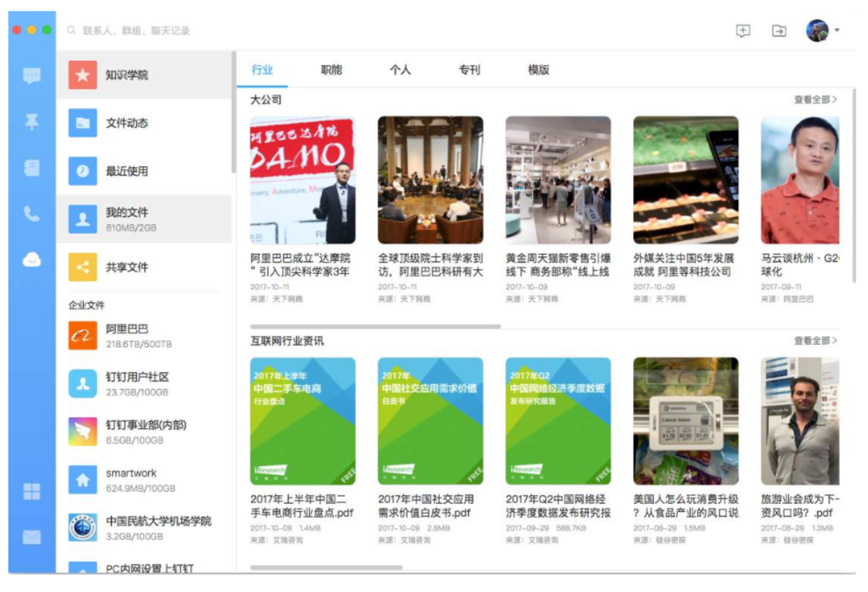Open the DING pin icon in sidebar
The width and height of the screenshot is (868, 592).
pos(32,122)
